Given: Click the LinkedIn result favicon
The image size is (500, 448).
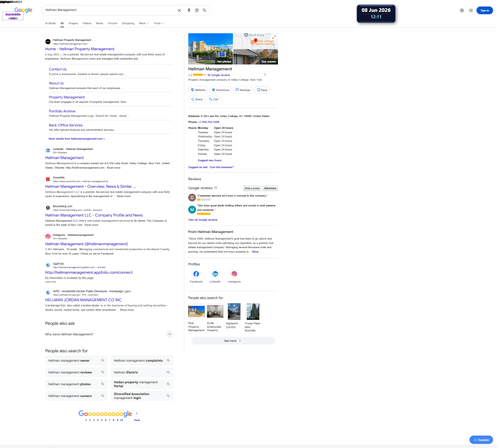Looking at the screenshot, I should (48, 150).
